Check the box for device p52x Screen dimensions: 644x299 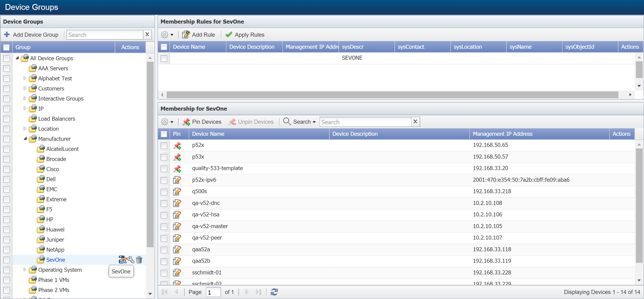point(164,146)
